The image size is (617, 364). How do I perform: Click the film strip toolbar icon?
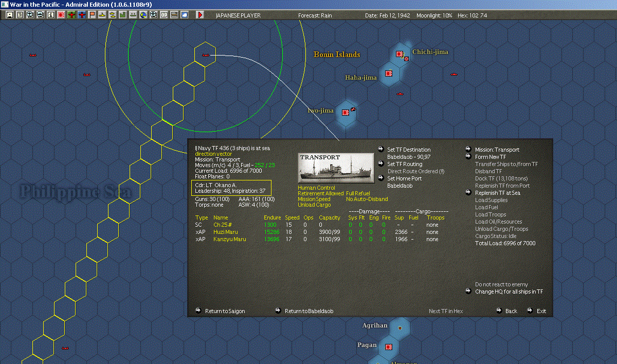click(174, 15)
